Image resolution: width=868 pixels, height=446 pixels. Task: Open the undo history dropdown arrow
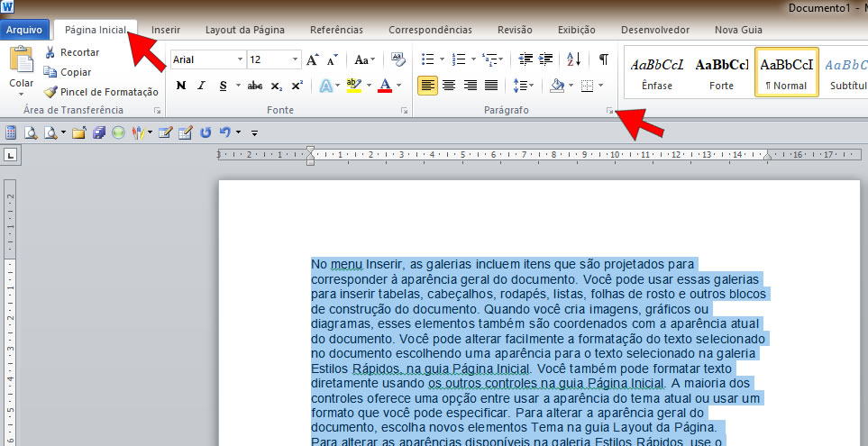click(x=238, y=132)
